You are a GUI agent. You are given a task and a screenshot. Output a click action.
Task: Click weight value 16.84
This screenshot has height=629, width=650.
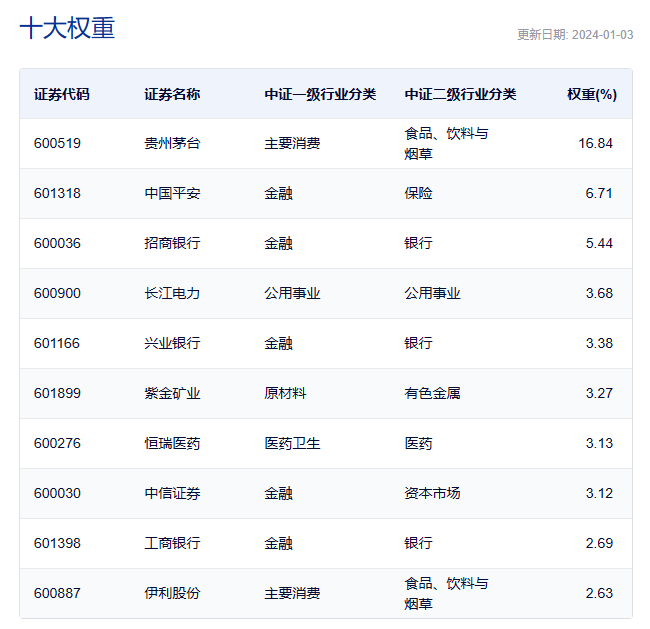click(x=595, y=143)
